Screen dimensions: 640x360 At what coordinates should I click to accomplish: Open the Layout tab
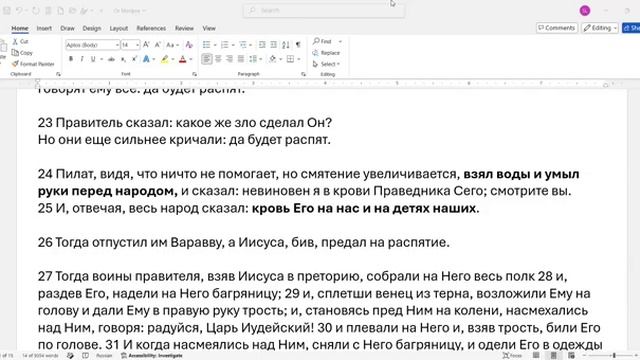pos(119,28)
